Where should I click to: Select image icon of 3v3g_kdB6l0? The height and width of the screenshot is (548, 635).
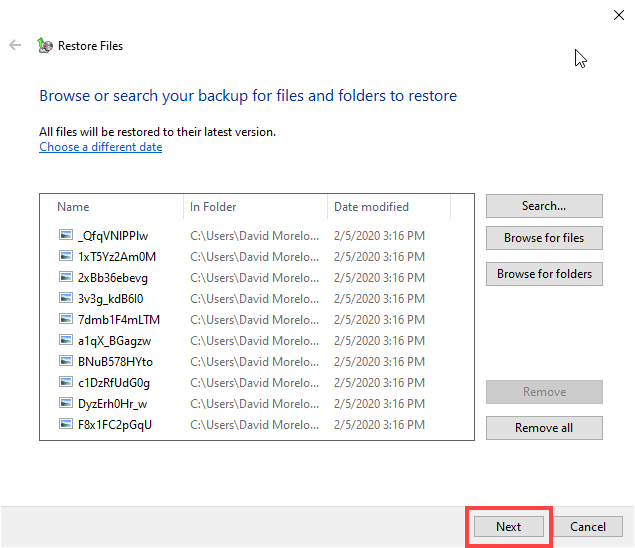[x=66, y=298]
